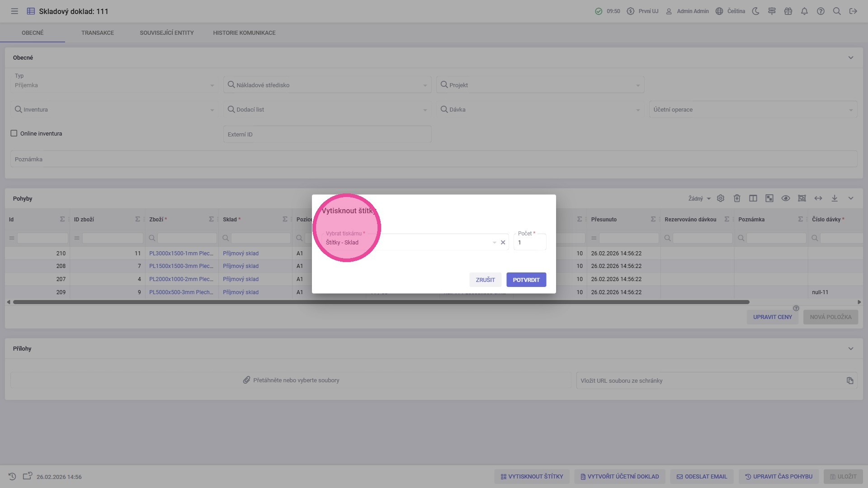Viewport: 868px width, 488px height.
Task: Click the logout icon in header
Action: tap(853, 11)
